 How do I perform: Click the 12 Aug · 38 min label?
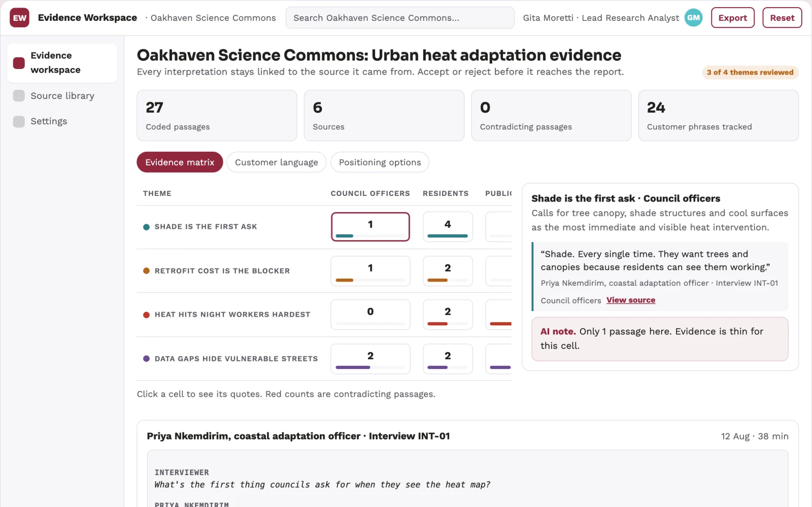click(755, 436)
